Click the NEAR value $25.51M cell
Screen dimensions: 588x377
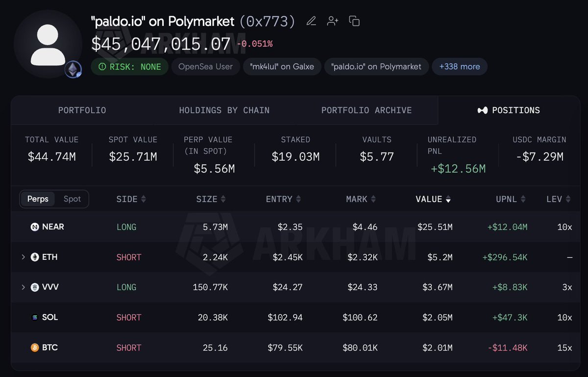coord(435,227)
